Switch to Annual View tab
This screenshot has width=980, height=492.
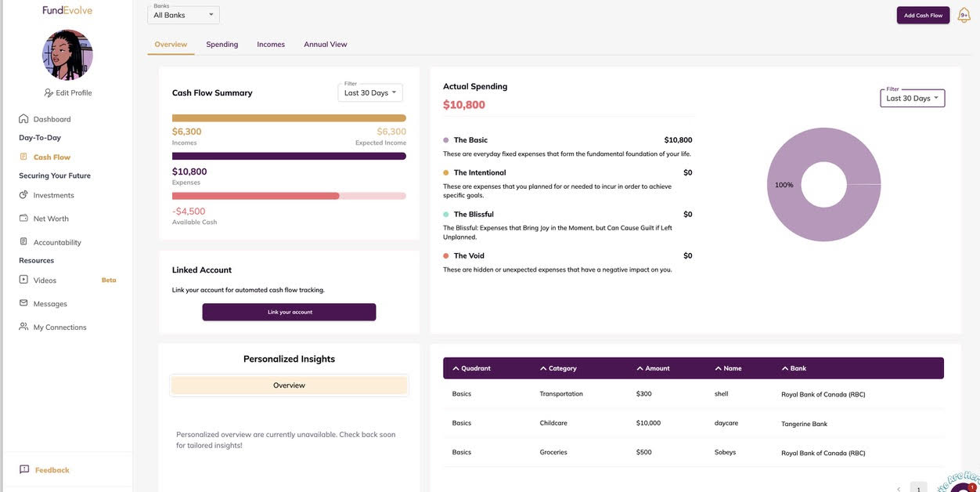(x=326, y=45)
